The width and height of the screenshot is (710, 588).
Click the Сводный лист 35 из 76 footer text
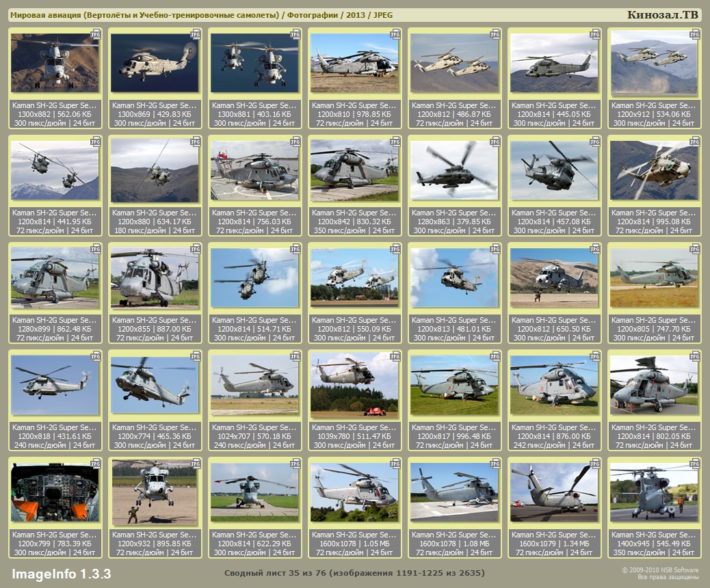pos(354,573)
